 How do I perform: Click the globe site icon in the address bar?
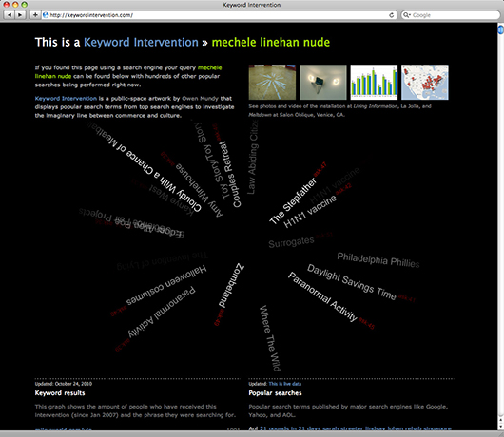(x=46, y=15)
